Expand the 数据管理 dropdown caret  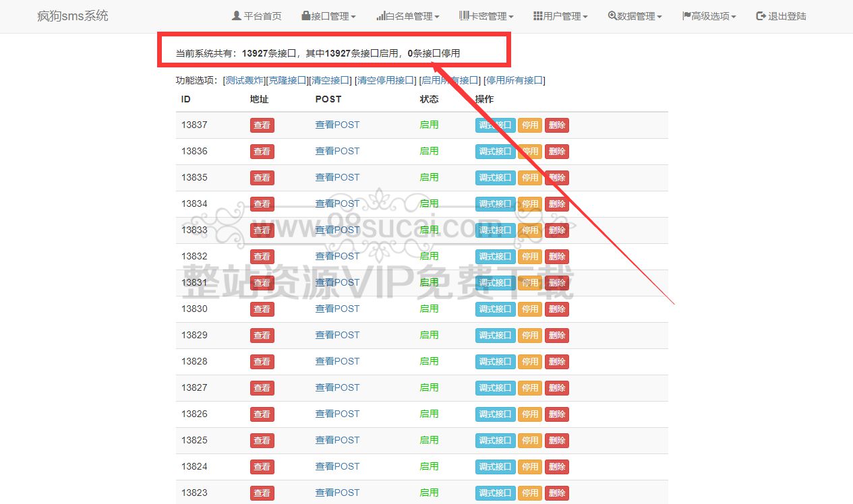point(659,17)
